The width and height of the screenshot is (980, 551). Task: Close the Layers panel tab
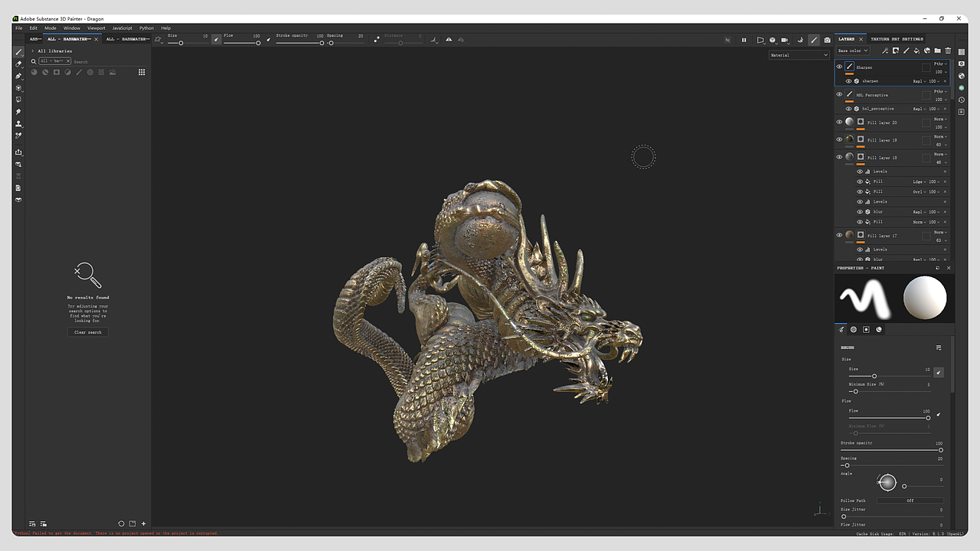(861, 39)
